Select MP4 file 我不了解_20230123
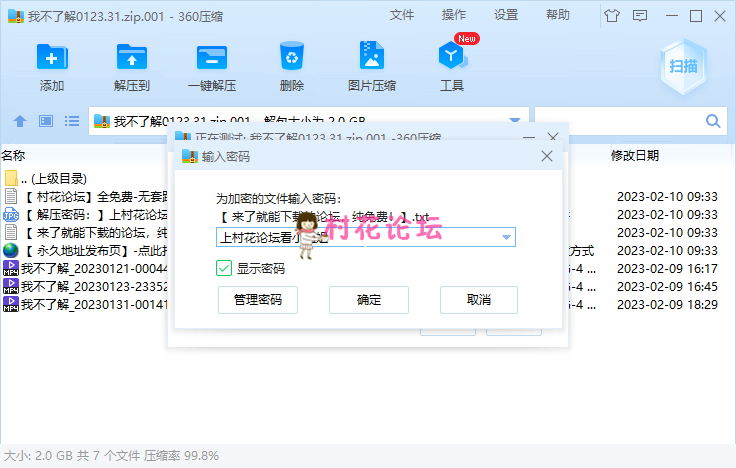 click(11, 286)
